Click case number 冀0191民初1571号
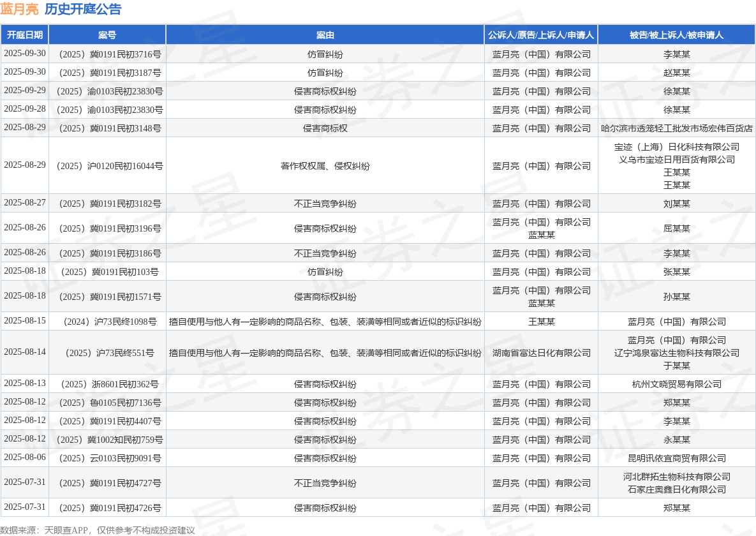Image resolution: width=756 pixels, height=536 pixels. tap(110, 296)
